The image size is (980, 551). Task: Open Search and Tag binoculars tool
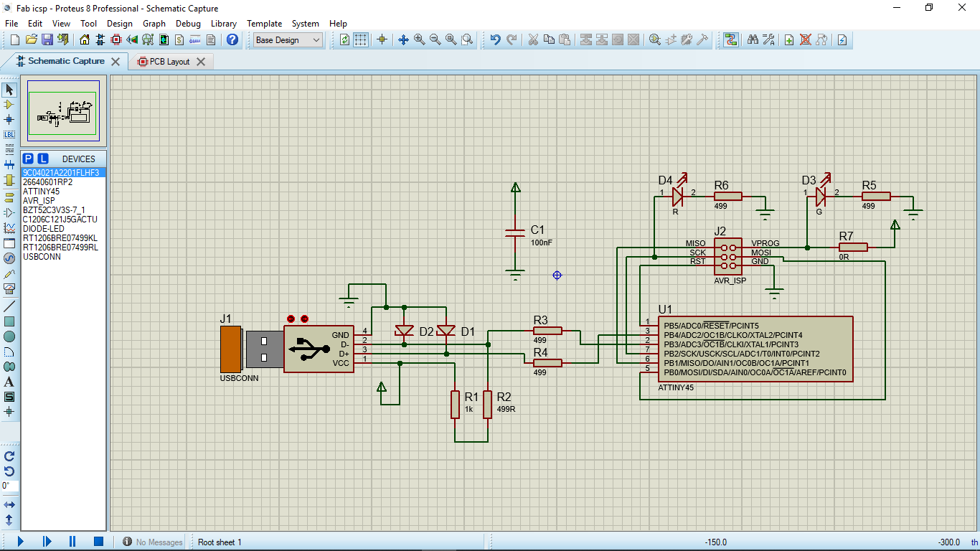click(x=753, y=40)
